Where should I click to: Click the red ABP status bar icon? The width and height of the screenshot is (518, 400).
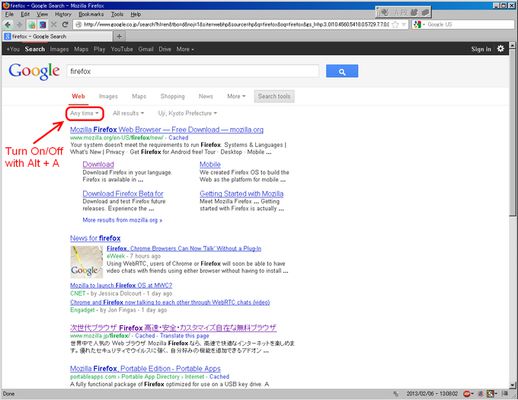[x=467, y=394]
